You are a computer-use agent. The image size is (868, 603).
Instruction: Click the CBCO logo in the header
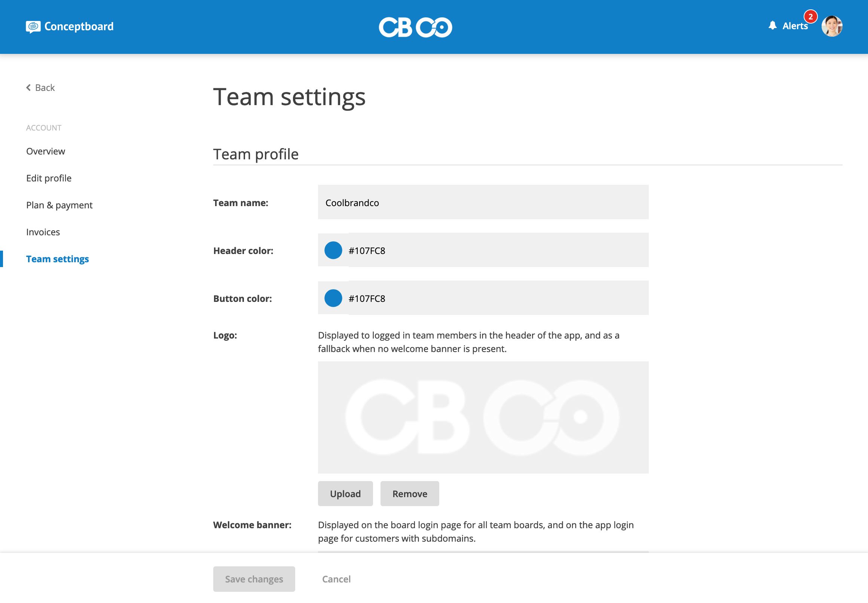click(415, 27)
